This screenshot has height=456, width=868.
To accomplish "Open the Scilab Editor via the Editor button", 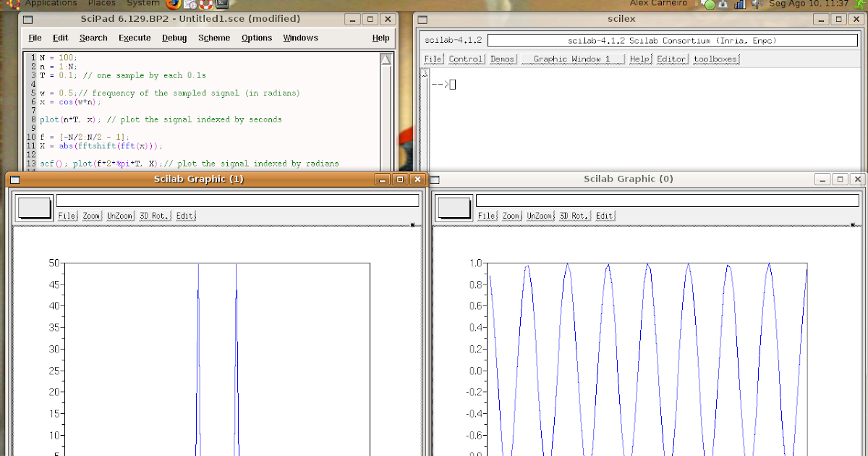I will (671, 59).
